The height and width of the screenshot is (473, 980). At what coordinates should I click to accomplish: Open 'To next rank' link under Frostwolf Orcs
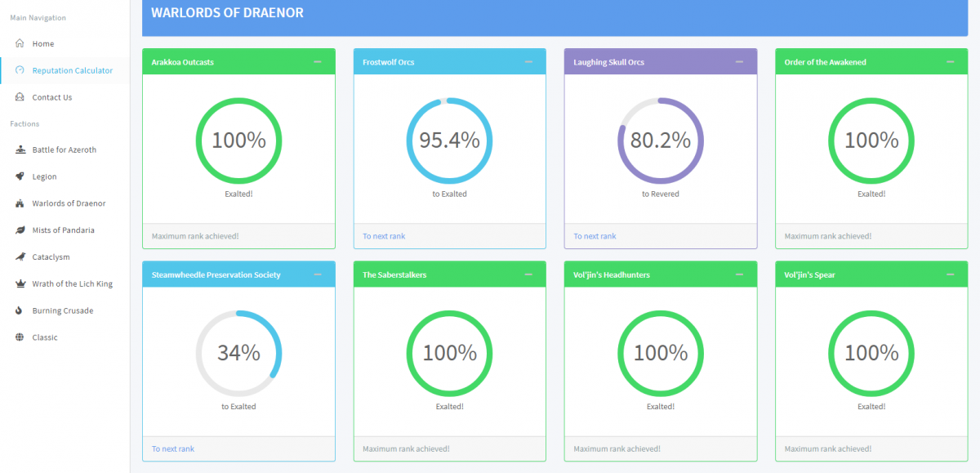(x=384, y=236)
